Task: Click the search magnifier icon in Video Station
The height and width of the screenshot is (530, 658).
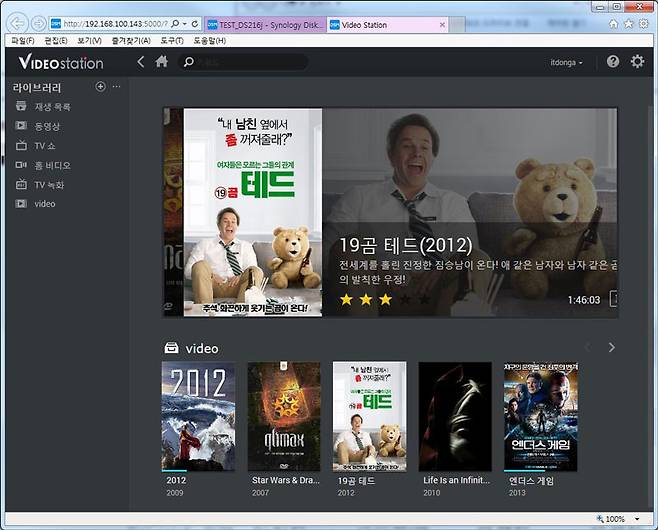Action: coord(188,62)
